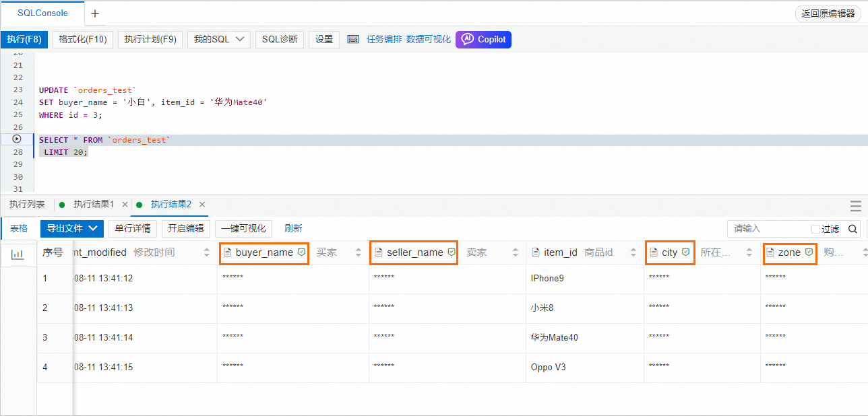Viewport: 868px width, 416px height.
Task: Open the 任务编排 link
Action: (x=384, y=40)
